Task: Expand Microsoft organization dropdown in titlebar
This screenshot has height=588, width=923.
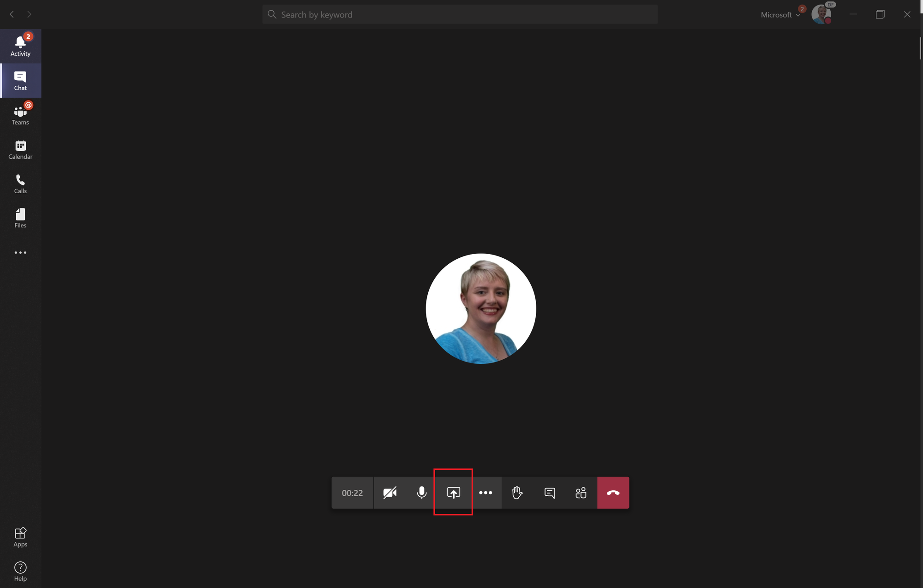Action: (780, 15)
